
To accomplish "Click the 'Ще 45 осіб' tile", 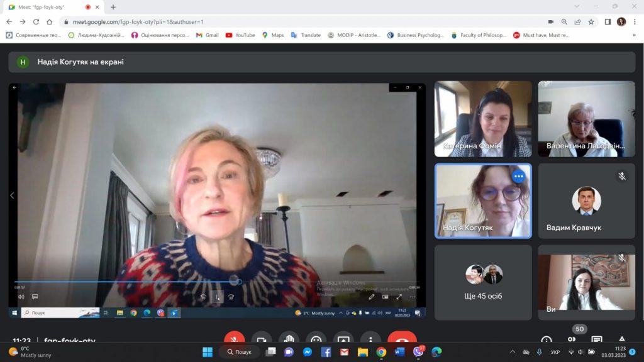I will 483,282.
